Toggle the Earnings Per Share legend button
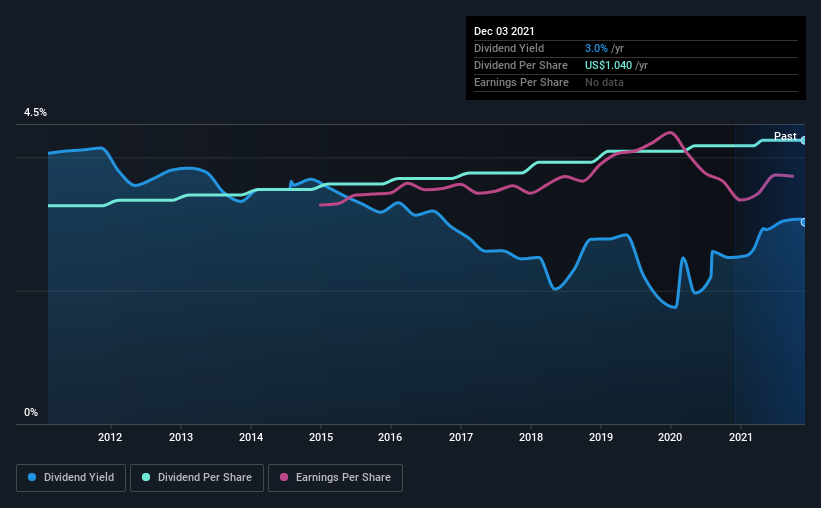The height and width of the screenshot is (508, 821). click(335, 478)
